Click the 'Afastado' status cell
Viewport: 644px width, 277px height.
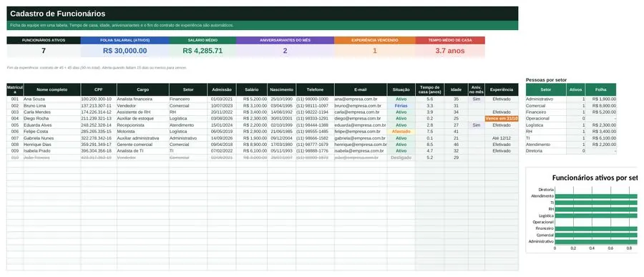click(401, 132)
